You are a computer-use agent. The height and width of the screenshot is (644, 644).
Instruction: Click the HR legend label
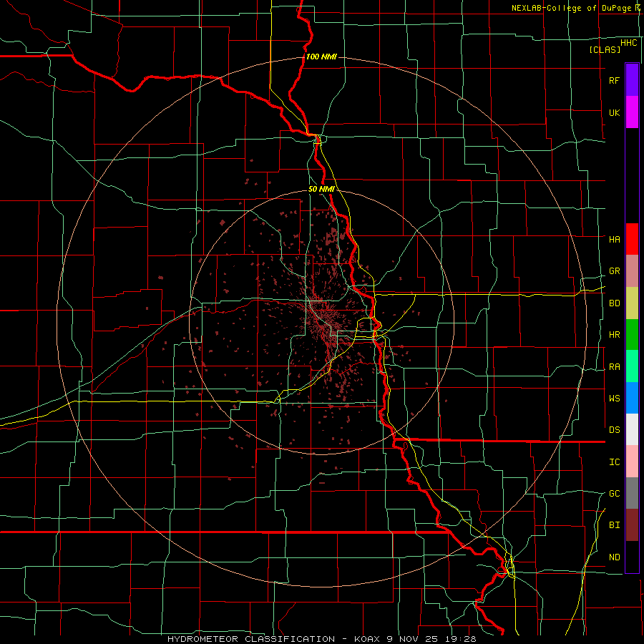[614, 335]
